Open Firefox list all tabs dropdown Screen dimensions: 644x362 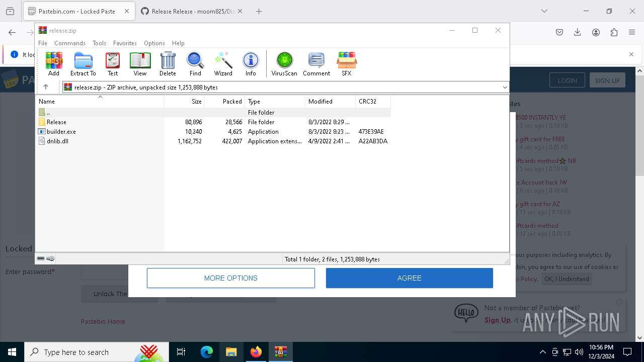point(544,11)
